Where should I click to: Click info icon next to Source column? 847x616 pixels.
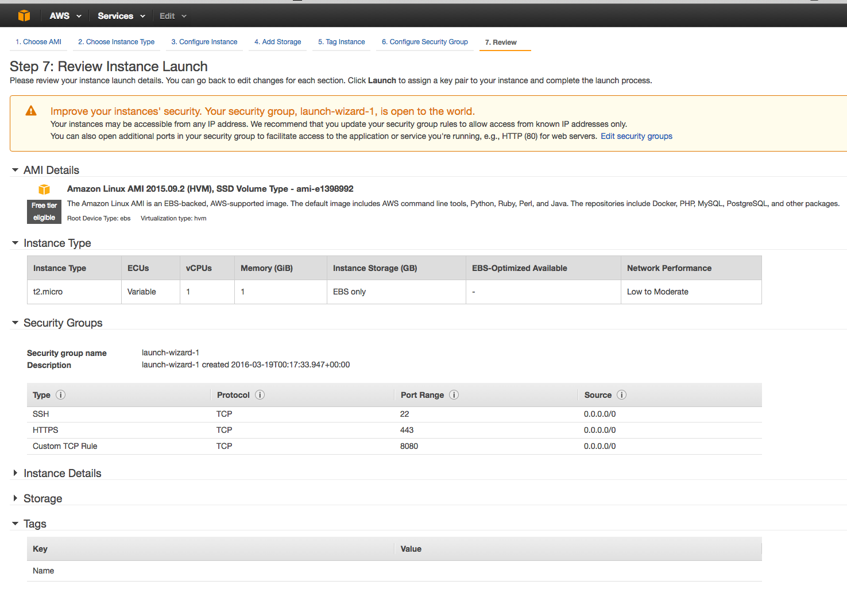[x=622, y=395]
